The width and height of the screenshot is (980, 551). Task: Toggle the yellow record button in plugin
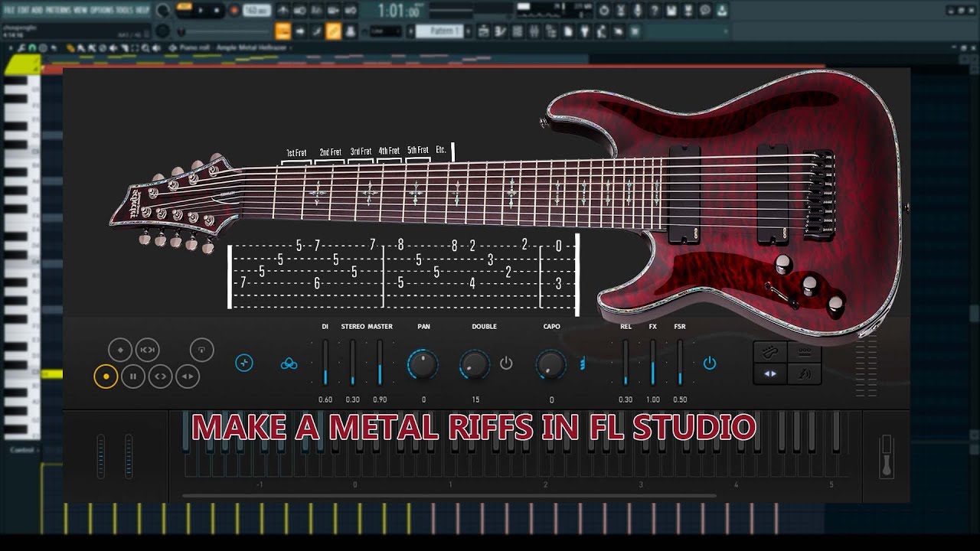pos(106,376)
